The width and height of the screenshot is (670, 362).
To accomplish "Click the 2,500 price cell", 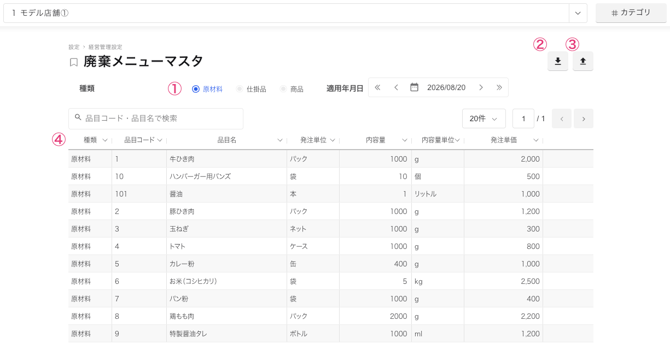I will click(503, 281).
